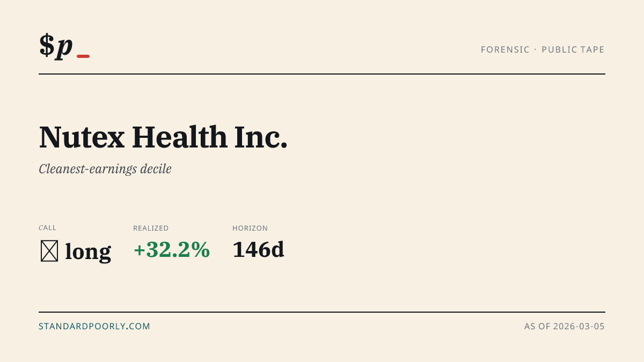Click the $p logo
Screen dimensions: 644x362
coord(64,46)
